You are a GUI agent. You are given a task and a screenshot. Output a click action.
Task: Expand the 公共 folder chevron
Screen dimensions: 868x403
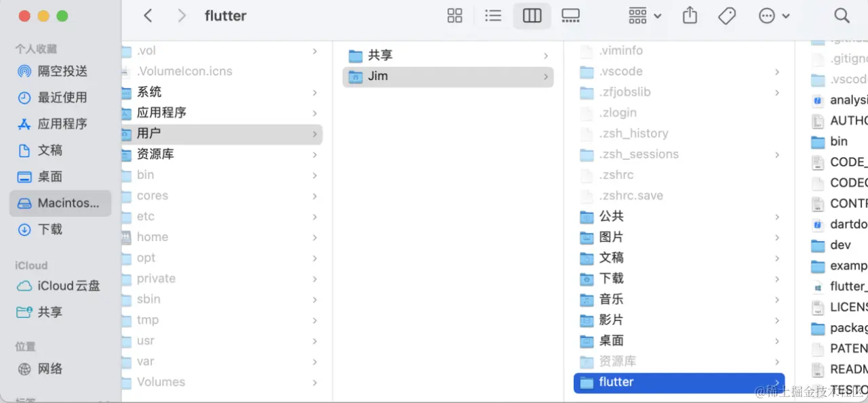point(777,217)
